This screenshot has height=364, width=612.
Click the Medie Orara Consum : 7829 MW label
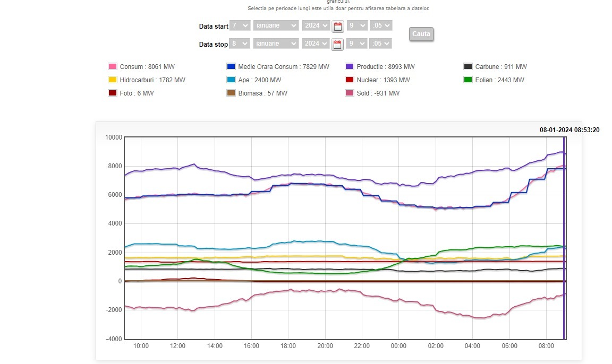tap(284, 67)
